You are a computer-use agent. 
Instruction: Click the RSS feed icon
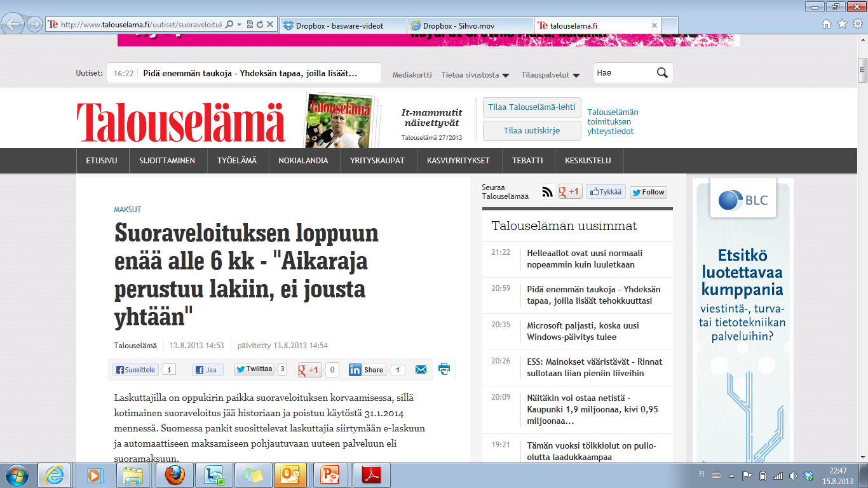pyautogui.click(x=547, y=192)
